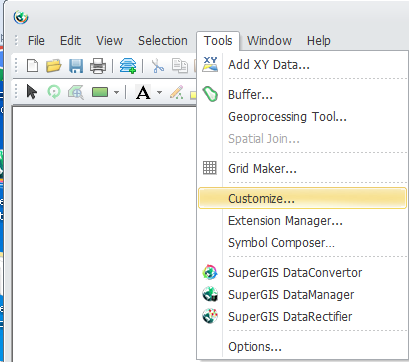Open Symbol Composer from Tools menu
Viewport: 409px width, 362px height.
[x=302, y=243]
